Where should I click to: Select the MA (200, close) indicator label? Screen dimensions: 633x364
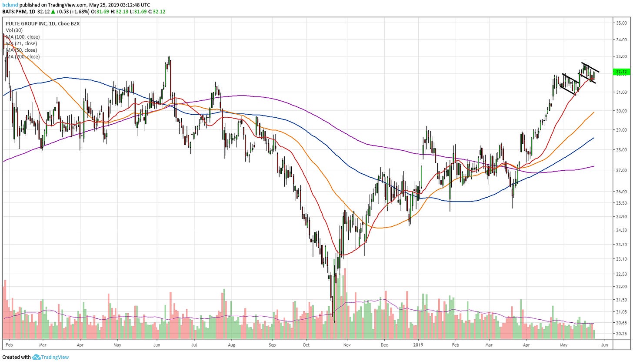click(22, 56)
